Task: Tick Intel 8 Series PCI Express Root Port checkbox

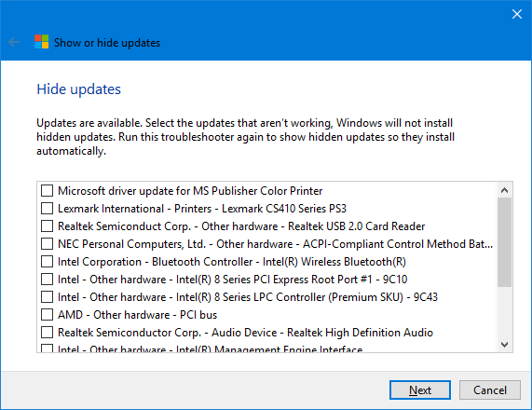Action: coord(47,280)
